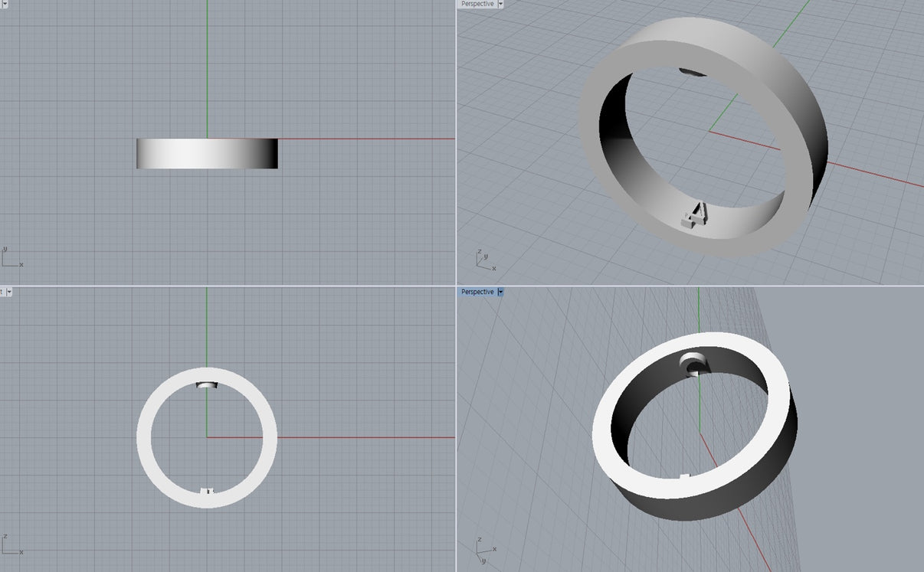Click the small tab at bottom of lower Perspective ring
This screenshot has width=924, height=572.
[685, 477]
